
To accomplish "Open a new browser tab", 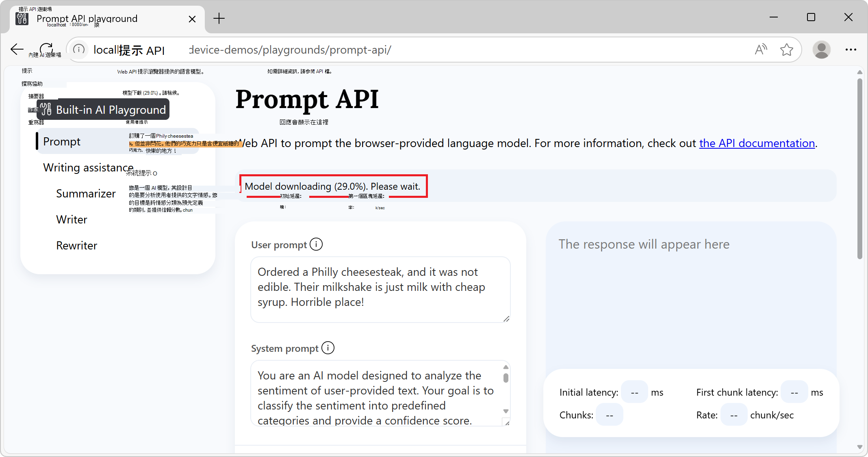I will click(x=219, y=18).
